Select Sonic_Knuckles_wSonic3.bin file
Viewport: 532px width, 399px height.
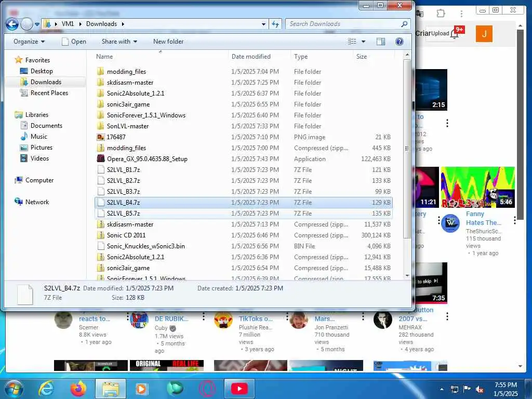point(244,246)
